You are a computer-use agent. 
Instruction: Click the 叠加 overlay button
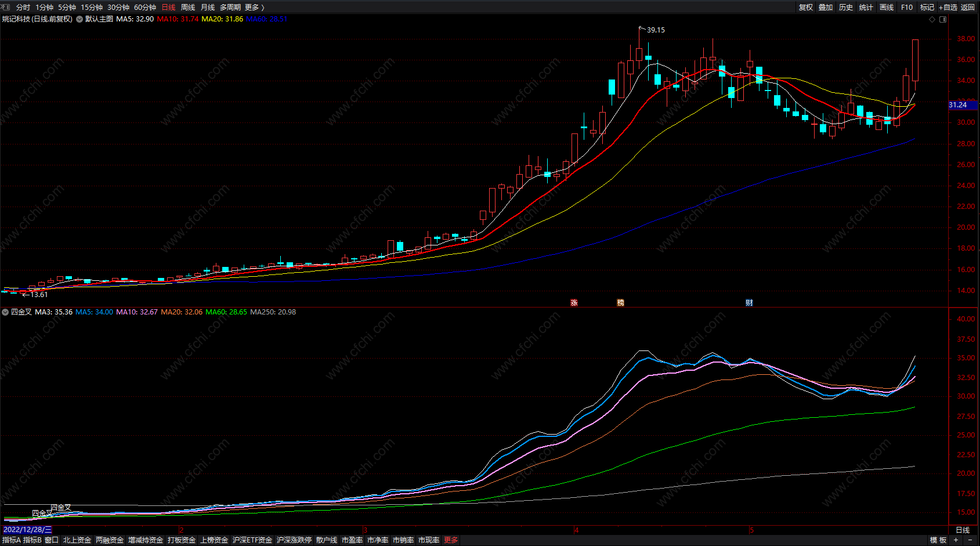click(x=826, y=8)
